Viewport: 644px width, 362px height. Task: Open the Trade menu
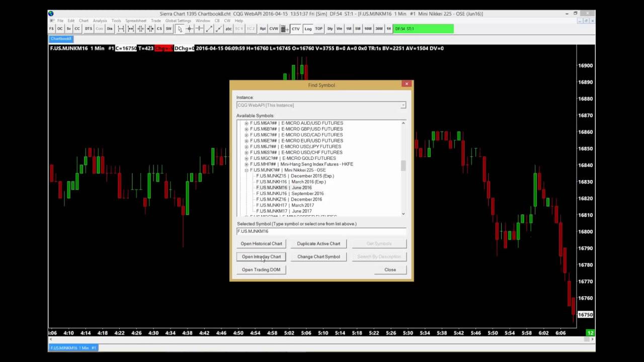pyautogui.click(x=156, y=21)
